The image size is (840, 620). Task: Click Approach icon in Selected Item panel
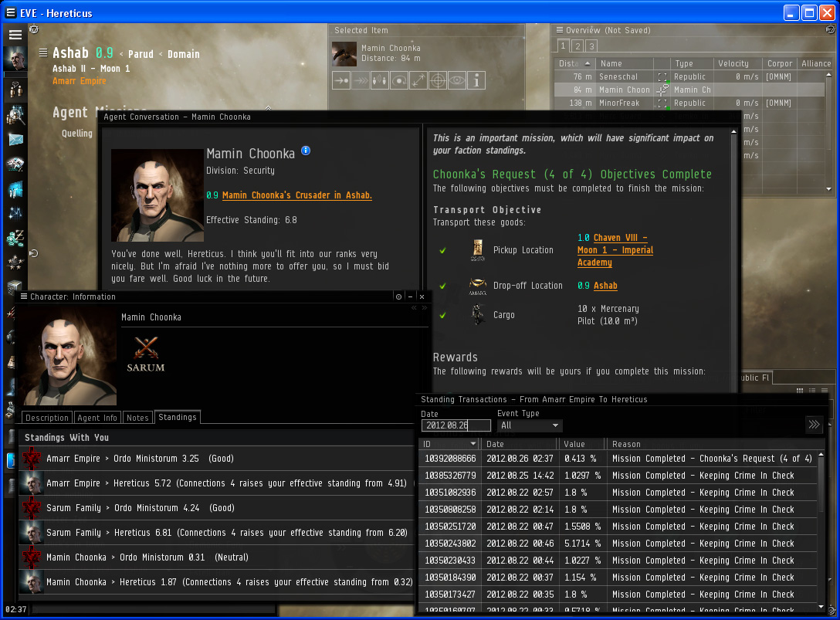tap(341, 80)
